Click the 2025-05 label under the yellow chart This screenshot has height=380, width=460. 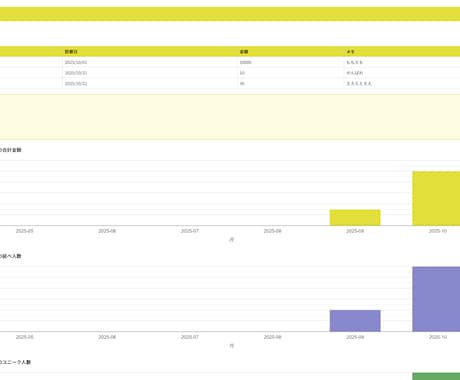pos(25,231)
